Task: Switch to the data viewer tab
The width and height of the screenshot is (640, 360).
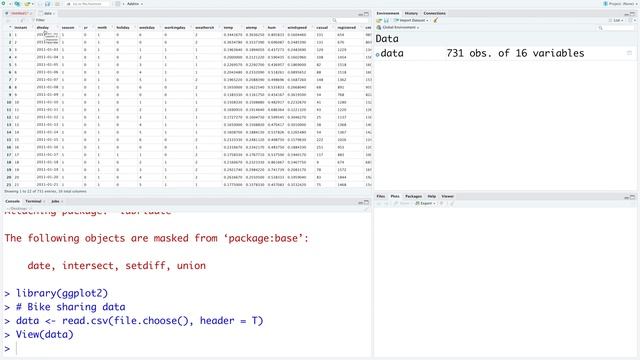Action: click(x=47, y=13)
